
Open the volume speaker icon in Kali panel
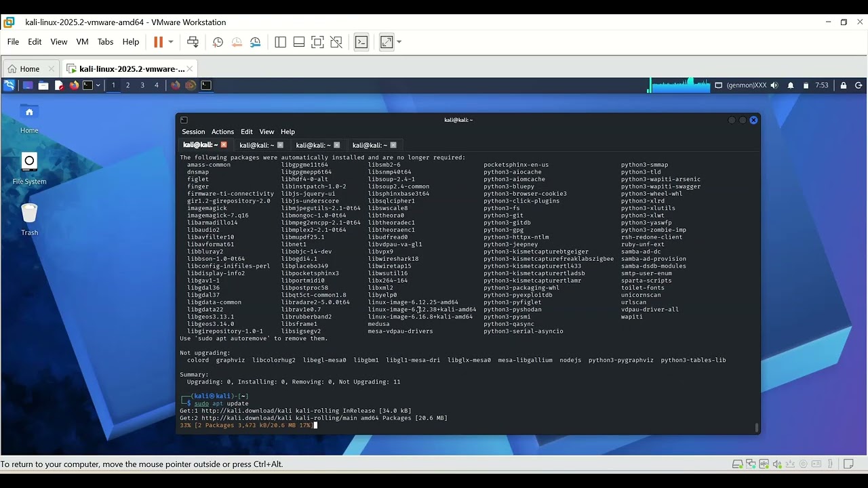click(774, 85)
